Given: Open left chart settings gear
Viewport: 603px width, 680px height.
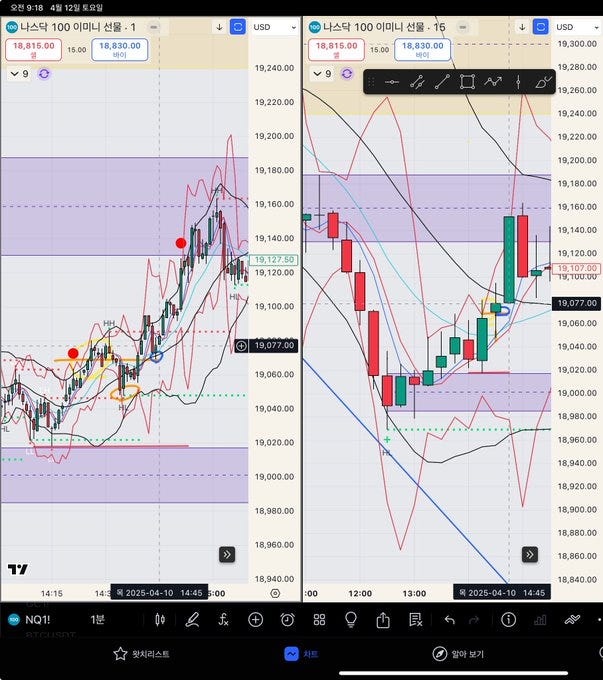Looking at the screenshot, I should (275, 593).
